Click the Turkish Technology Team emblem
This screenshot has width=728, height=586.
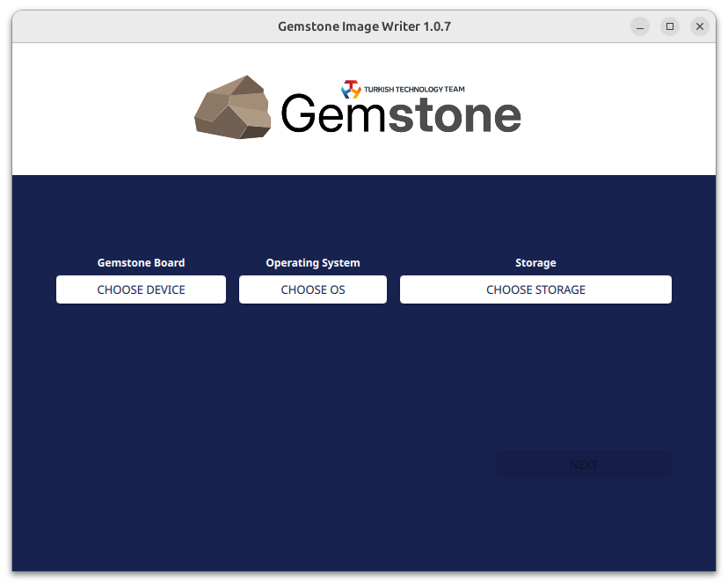point(351,89)
